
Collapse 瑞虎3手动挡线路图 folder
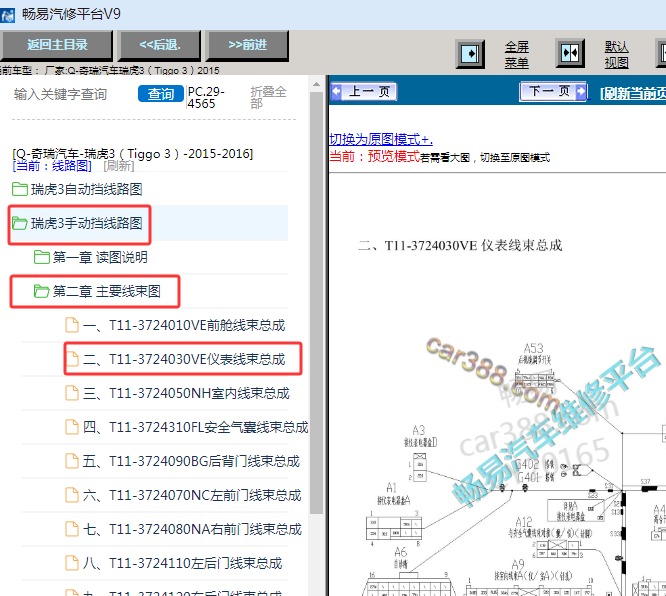point(77,223)
